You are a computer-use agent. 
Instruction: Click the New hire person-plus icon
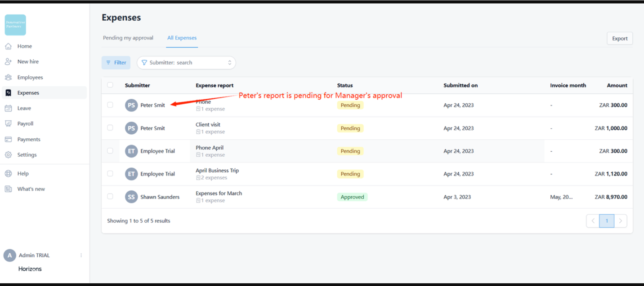tap(8, 62)
